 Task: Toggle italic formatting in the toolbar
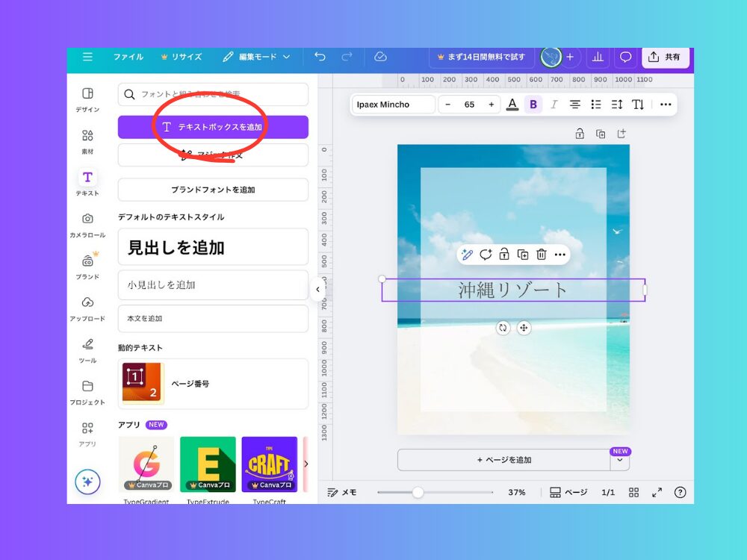[554, 105]
